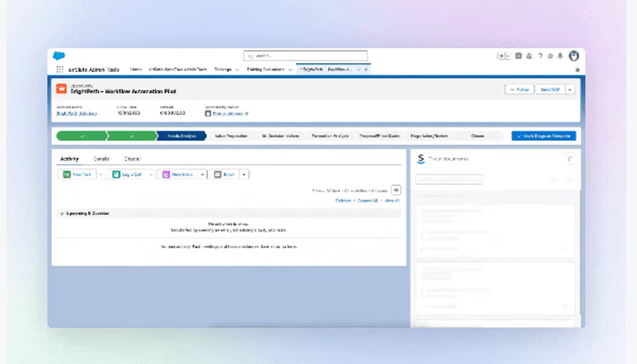Open the Log a Call dropdown arrow
Screen dimensions: 637x364
click(151, 174)
